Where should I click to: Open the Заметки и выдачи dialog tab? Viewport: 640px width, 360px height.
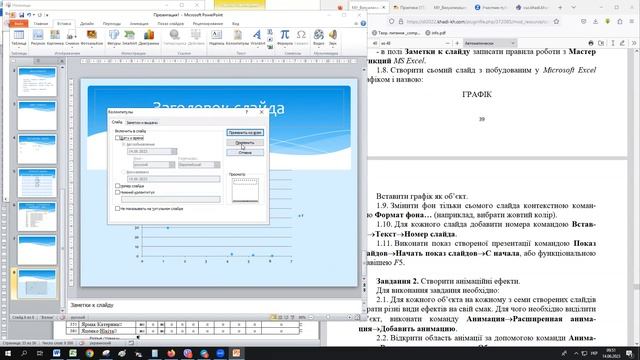(x=142, y=122)
